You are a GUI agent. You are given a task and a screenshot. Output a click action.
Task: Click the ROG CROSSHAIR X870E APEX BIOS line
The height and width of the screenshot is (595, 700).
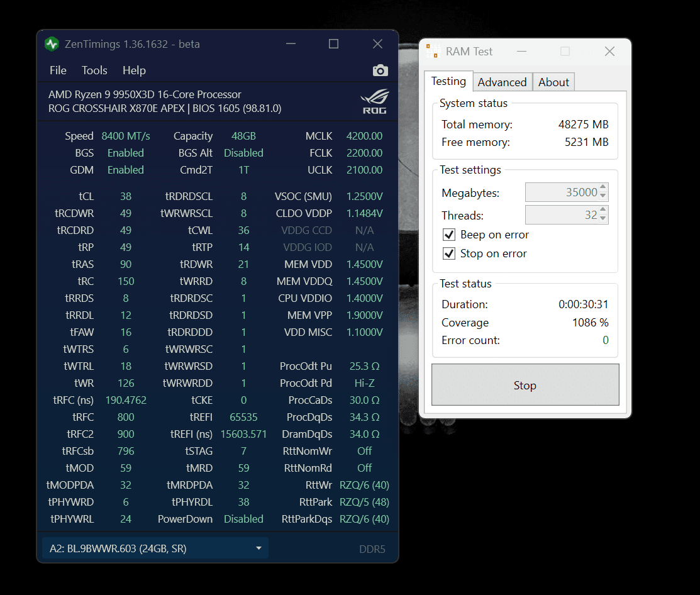point(165,108)
